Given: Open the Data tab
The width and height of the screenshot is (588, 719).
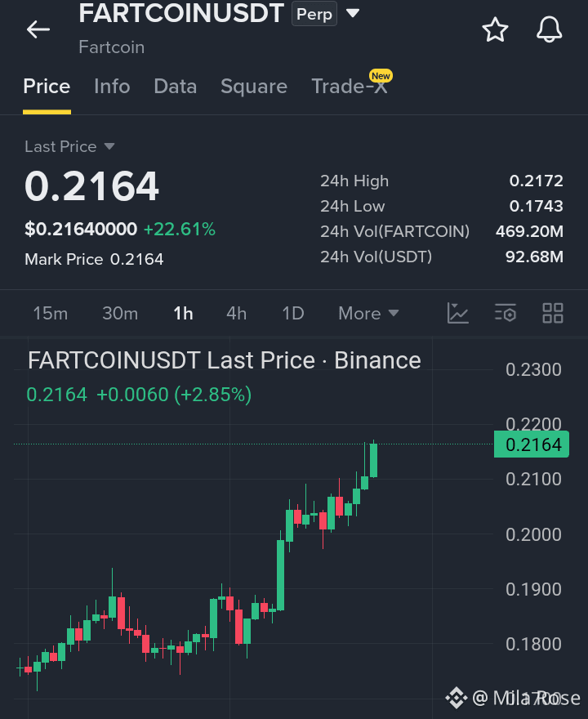Looking at the screenshot, I should click(175, 87).
